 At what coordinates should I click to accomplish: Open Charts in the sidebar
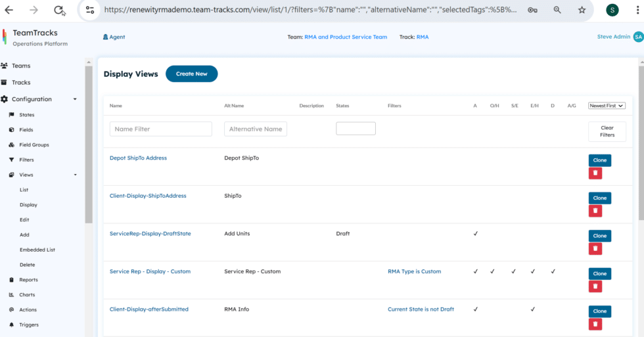tap(27, 295)
